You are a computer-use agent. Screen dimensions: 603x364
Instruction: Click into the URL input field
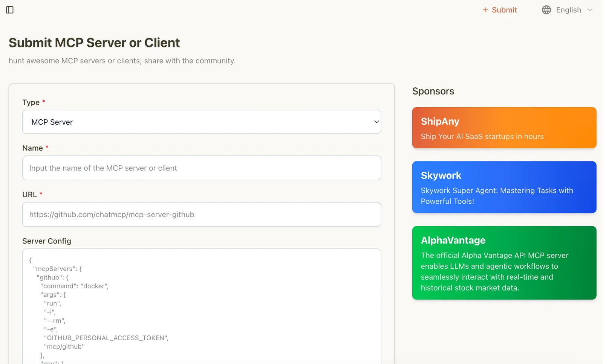(x=201, y=215)
